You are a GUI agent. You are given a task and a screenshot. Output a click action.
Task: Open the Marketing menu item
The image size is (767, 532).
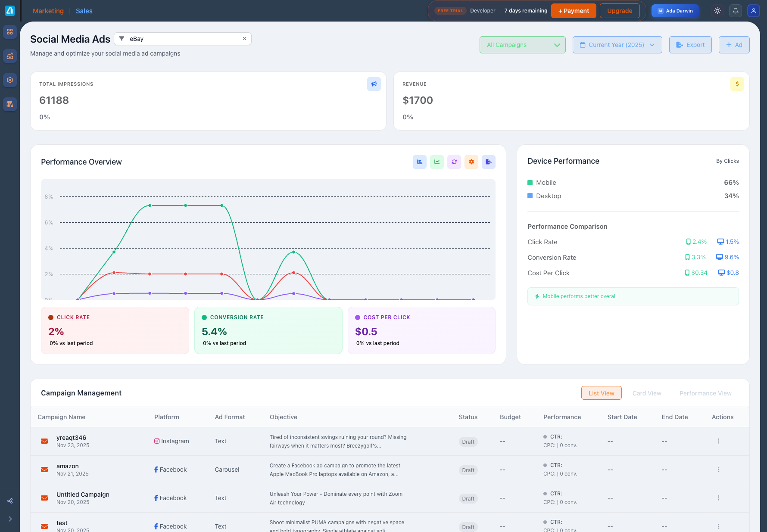48,11
